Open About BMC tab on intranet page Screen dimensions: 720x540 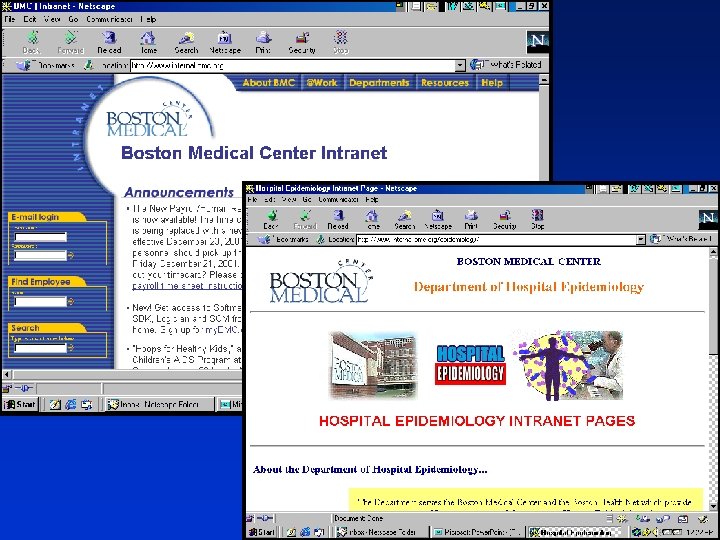[269, 83]
